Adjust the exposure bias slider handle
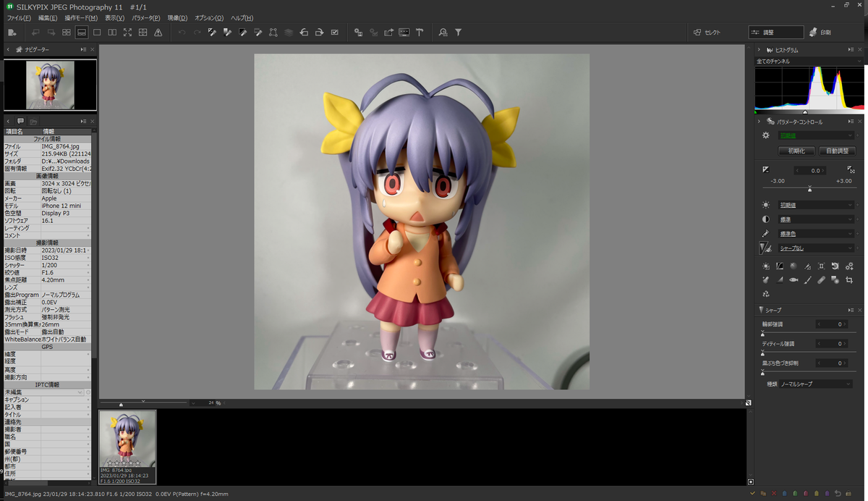The width and height of the screenshot is (868, 501). pos(809,189)
